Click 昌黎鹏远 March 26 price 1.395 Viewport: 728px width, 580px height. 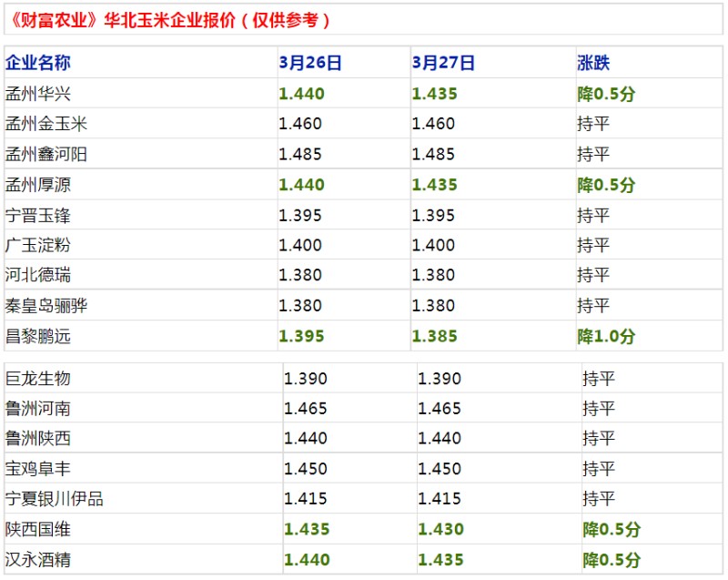[301, 336]
